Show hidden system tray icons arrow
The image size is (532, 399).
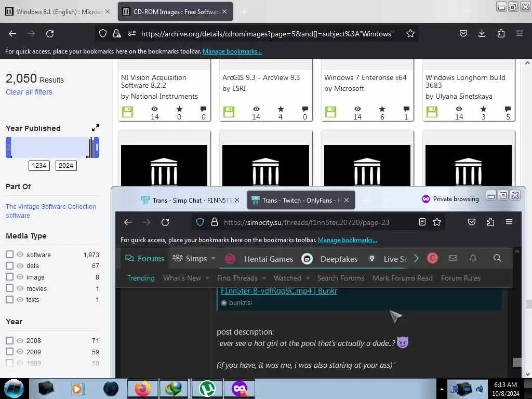(x=442, y=389)
